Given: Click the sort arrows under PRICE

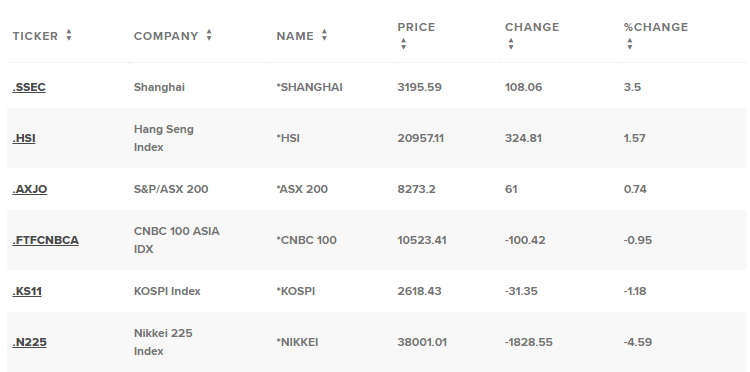Looking at the screenshot, I should pos(403,44).
